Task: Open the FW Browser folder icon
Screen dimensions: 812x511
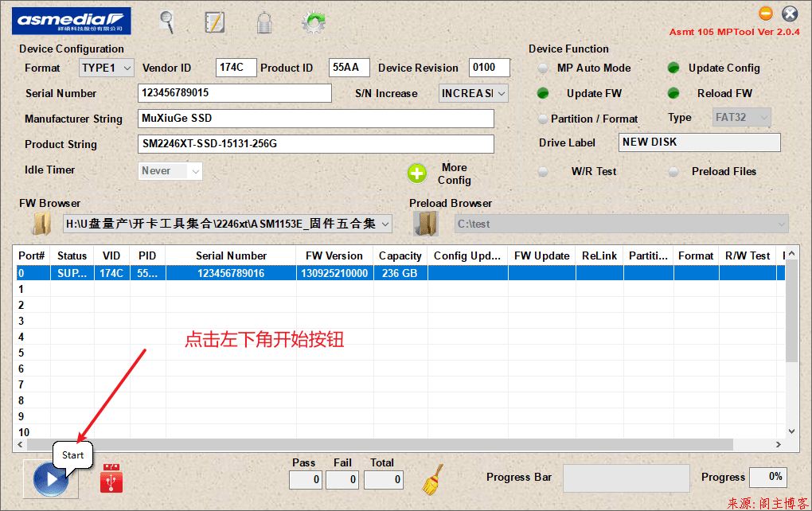Action: pyautogui.click(x=41, y=224)
